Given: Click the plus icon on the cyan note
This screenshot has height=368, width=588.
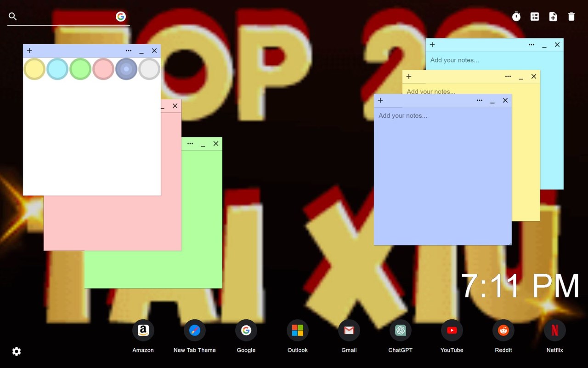Looking at the screenshot, I should click(432, 45).
